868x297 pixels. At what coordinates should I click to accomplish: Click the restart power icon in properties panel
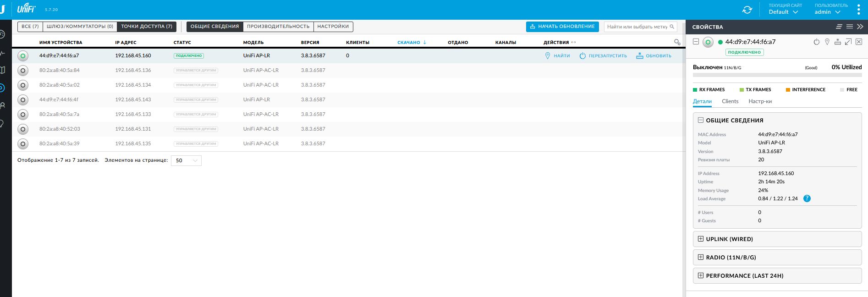816,42
